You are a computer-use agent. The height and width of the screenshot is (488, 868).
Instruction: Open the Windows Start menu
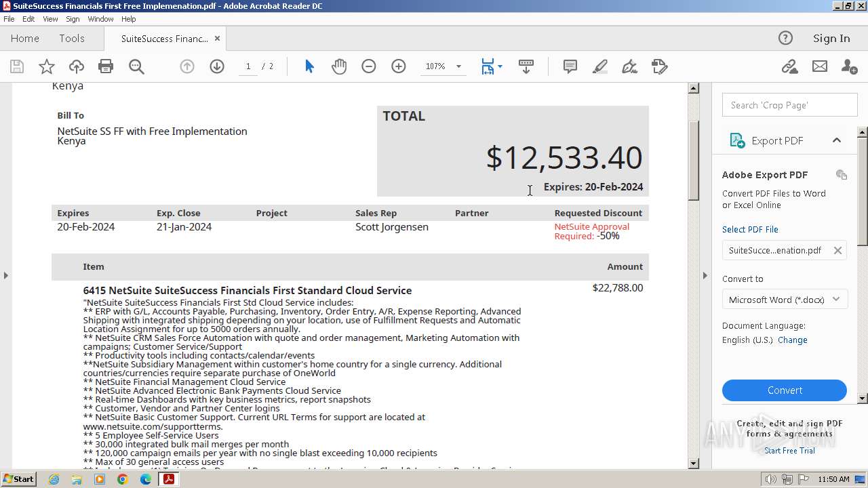click(18, 479)
